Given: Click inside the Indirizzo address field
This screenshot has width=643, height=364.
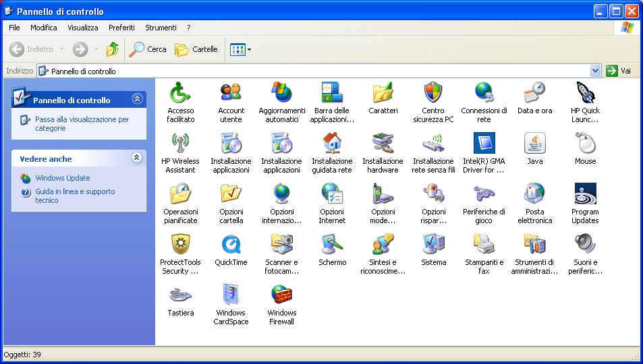Looking at the screenshot, I should coord(314,71).
